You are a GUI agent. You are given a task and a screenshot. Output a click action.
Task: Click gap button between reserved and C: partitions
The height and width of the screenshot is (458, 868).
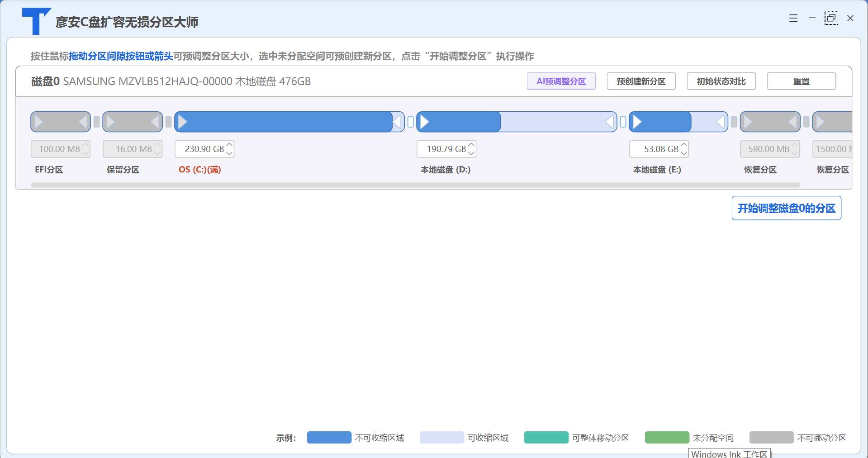169,122
